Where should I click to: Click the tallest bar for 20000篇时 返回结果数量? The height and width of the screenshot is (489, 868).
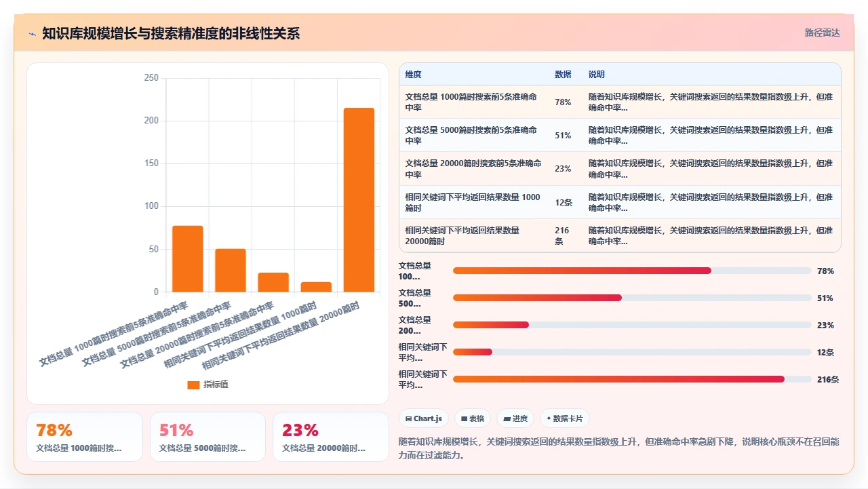[x=359, y=200]
